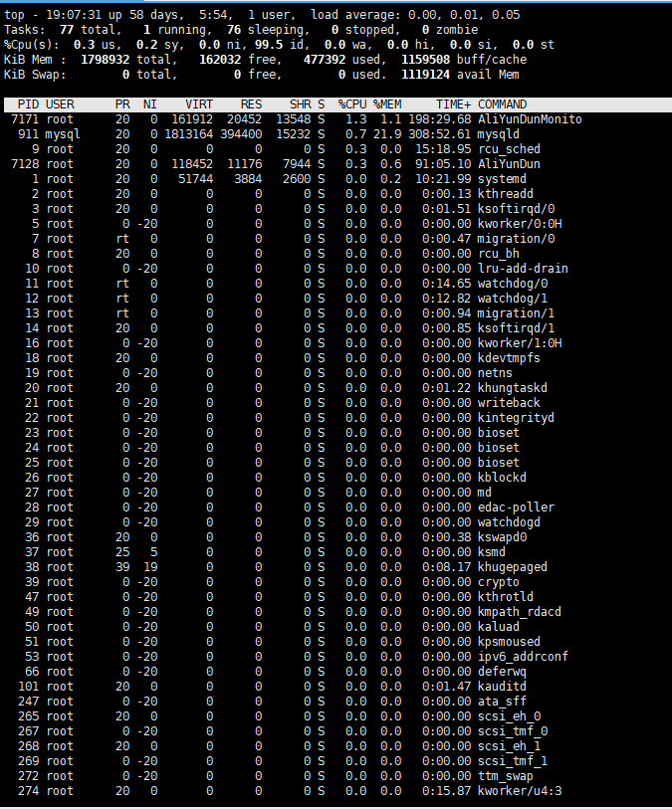Click the %CPU column header

[x=352, y=104]
